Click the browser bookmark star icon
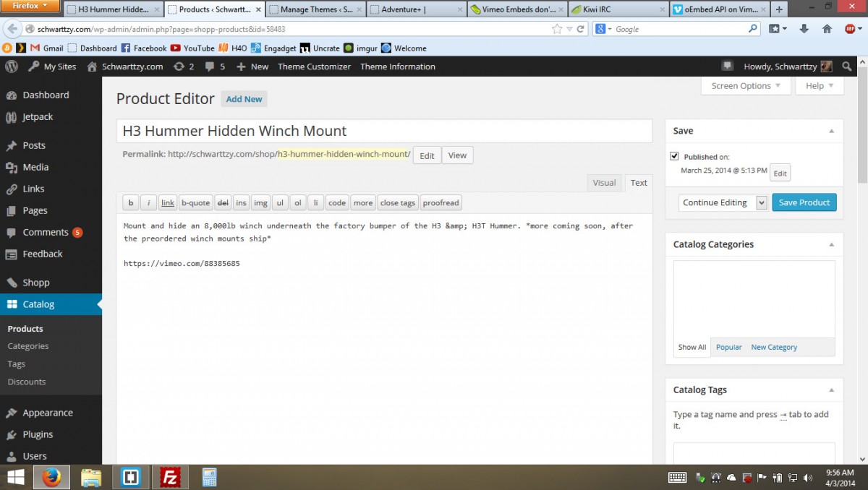 557,29
